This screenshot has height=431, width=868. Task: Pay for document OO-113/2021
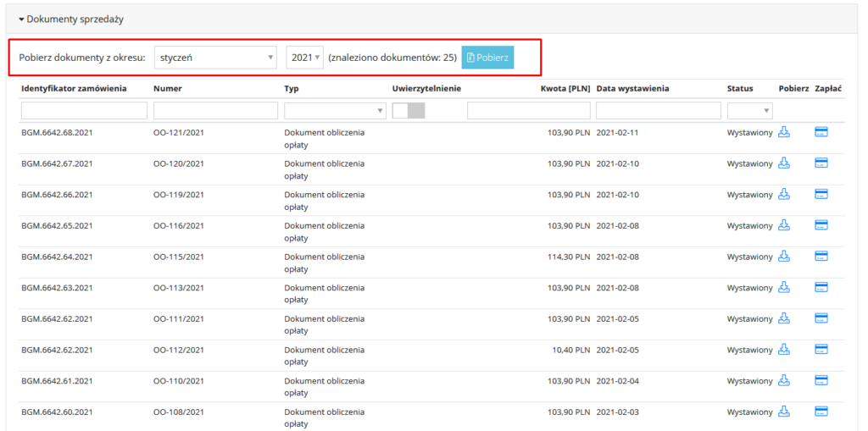click(x=821, y=287)
